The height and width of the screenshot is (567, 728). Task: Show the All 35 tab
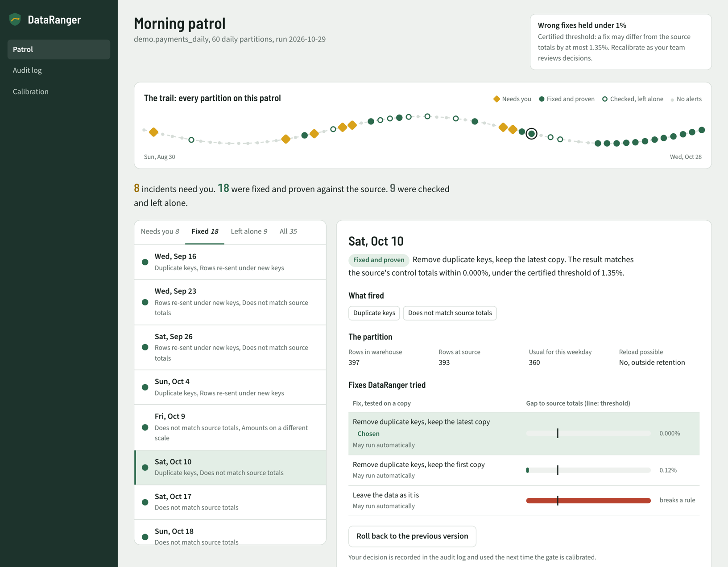point(288,231)
